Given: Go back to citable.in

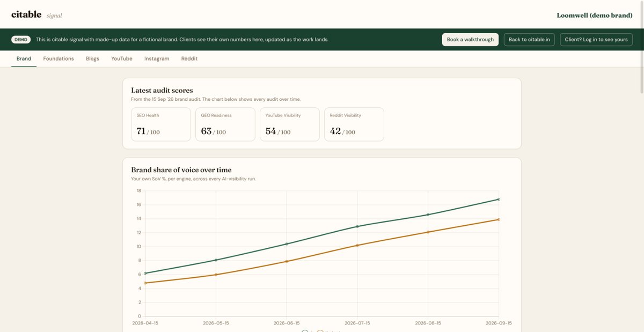Looking at the screenshot, I should 529,40.
